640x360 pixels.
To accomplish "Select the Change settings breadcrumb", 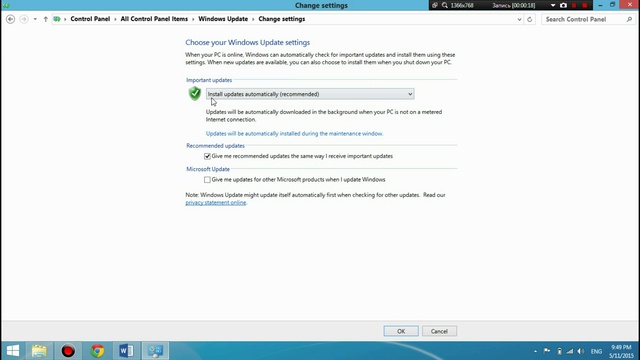I will (282, 19).
